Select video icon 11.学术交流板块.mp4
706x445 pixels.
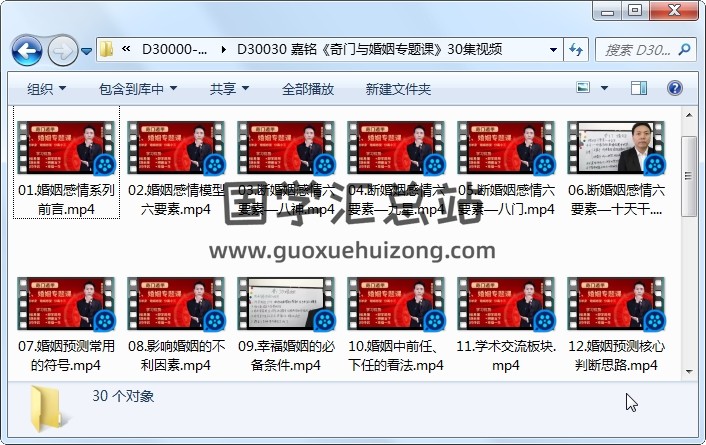[506, 304]
